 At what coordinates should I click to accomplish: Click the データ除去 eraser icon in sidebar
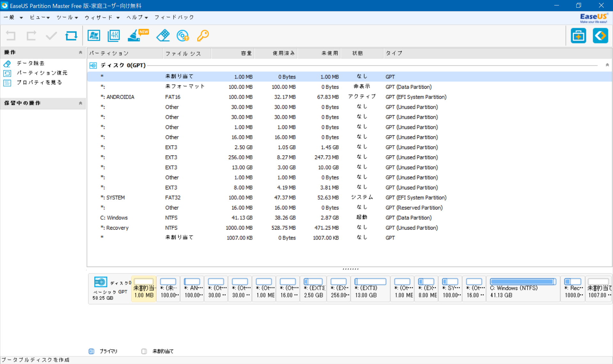[x=7, y=64]
